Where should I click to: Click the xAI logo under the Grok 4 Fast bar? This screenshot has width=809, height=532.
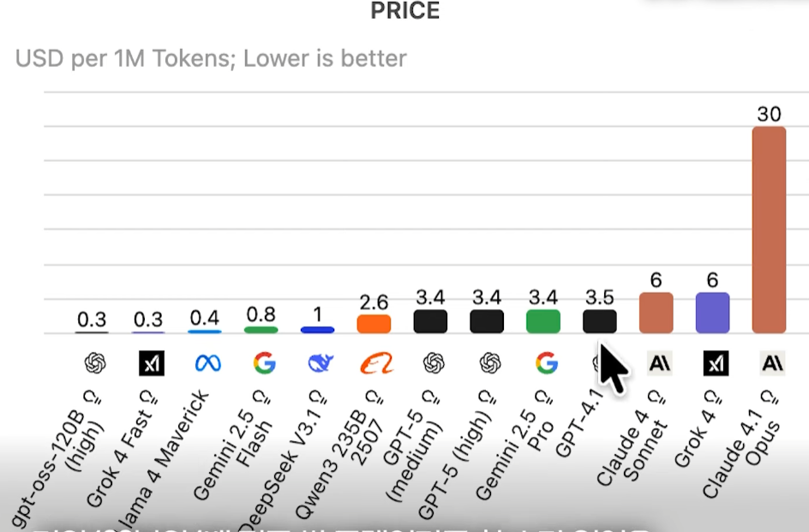pos(151,364)
